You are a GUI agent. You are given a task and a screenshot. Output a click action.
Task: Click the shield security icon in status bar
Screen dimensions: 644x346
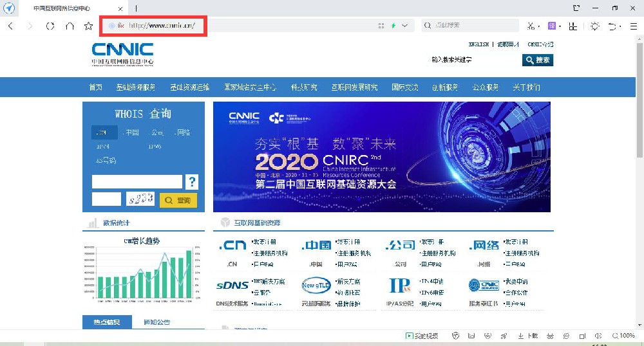[x=456, y=336]
